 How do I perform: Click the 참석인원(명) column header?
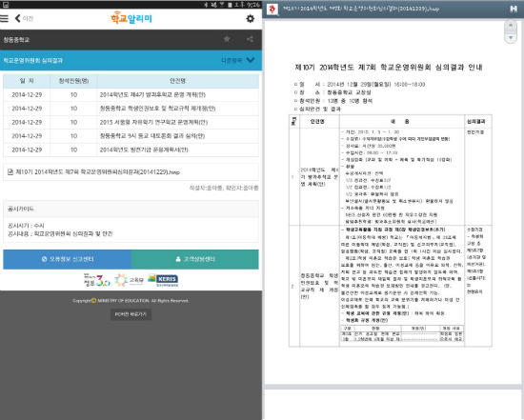coord(74,81)
